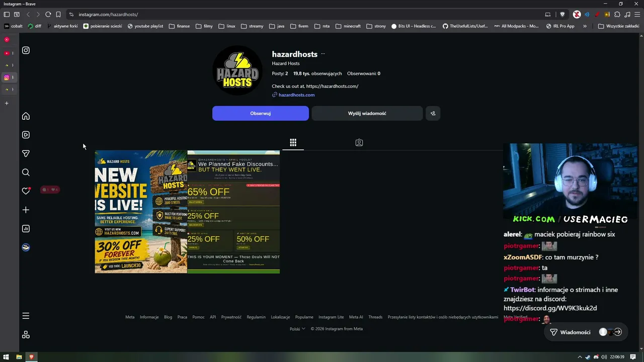The image size is (644, 362).
Task: Create a new post with plus icon
Action: tap(26, 210)
